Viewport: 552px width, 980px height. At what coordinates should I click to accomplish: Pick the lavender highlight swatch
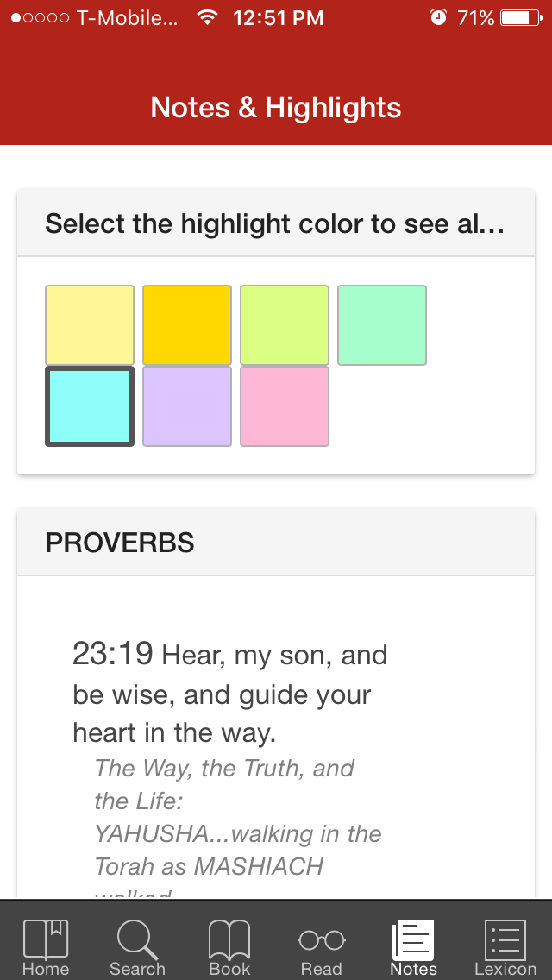click(x=187, y=406)
